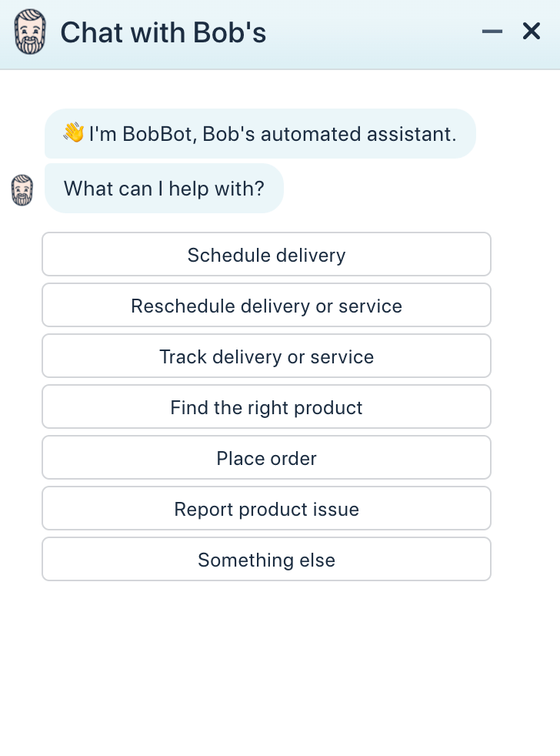Click the top border of the option list
The width and height of the screenshot is (560, 756).
[266, 233]
